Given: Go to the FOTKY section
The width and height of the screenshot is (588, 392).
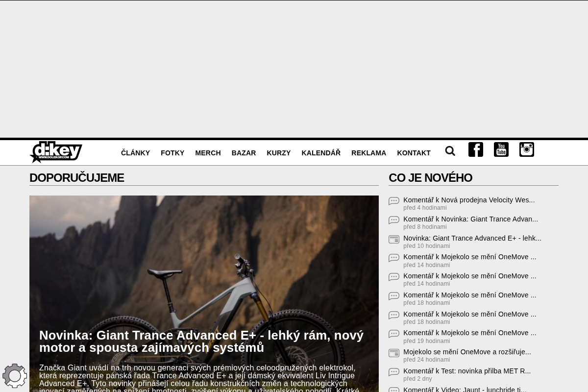Looking at the screenshot, I should point(172,153).
